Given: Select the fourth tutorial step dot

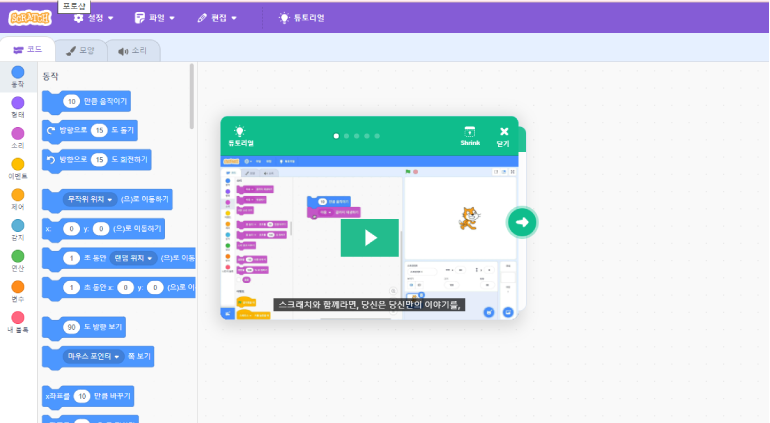Looking at the screenshot, I should click(367, 136).
